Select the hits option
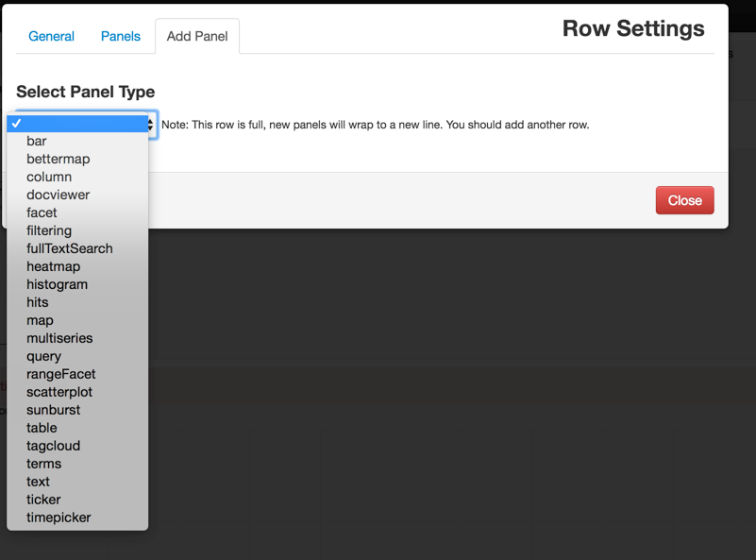The width and height of the screenshot is (756, 560). click(x=77, y=302)
